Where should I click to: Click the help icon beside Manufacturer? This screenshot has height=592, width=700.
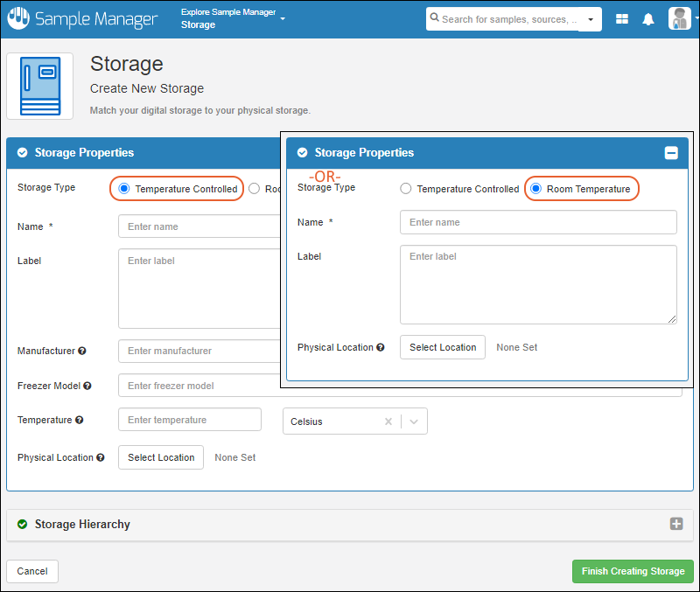click(x=82, y=351)
